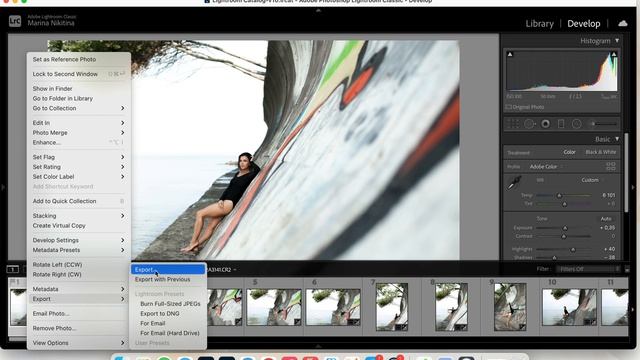Screen dimensions: 640x360
Task: Toggle the filmstrip filter switch
Action: [627, 269]
